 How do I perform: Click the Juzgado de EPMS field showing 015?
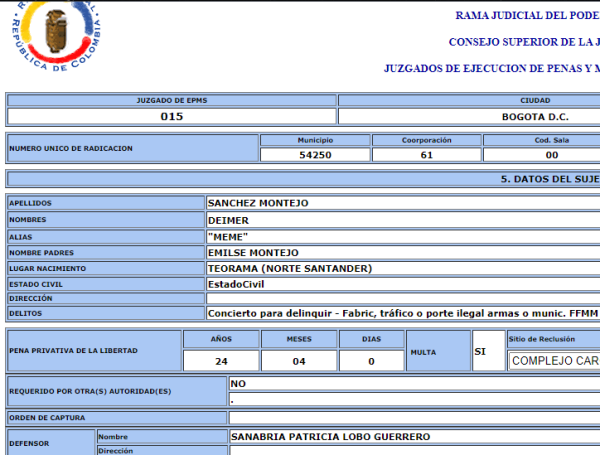pyautogui.click(x=171, y=116)
